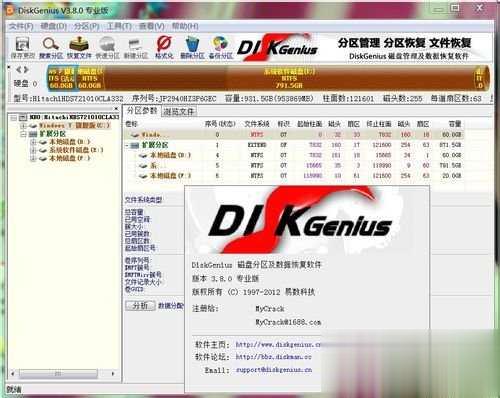Collapse 扩展分区 row in the partition table
The height and width of the screenshot is (398, 500).
(x=127, y=146)
